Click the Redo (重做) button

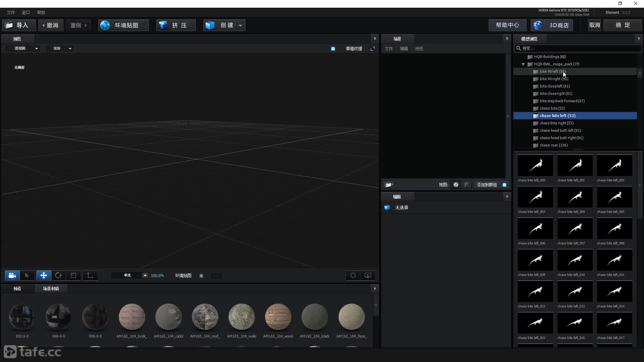(78, 25)
